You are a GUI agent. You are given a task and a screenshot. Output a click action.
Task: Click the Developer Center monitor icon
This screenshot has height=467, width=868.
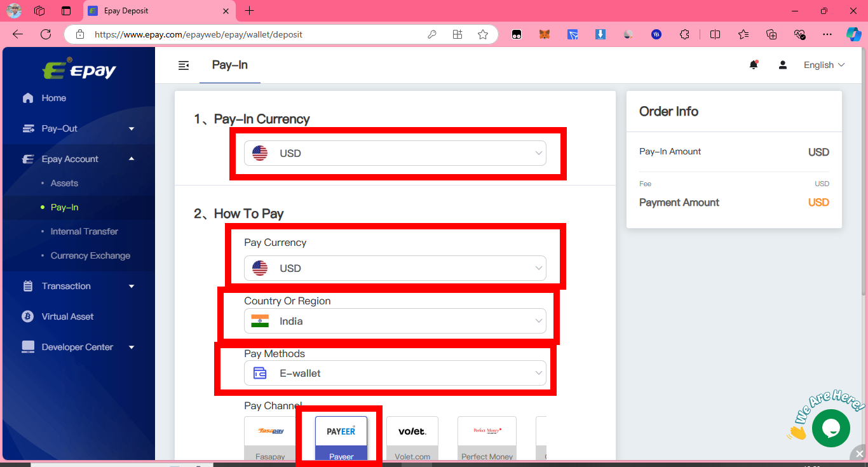(x=27, y=347)
